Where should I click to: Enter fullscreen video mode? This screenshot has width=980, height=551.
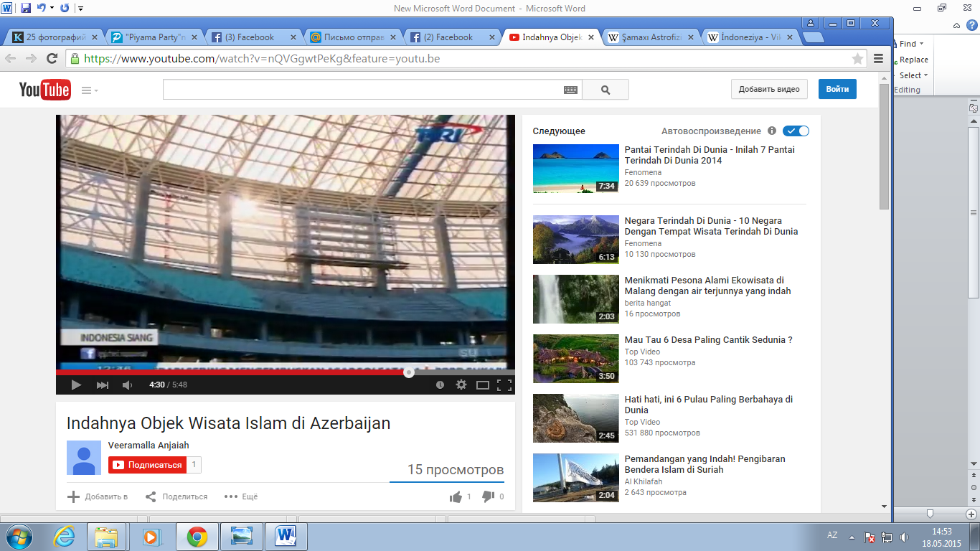(504, 385)
